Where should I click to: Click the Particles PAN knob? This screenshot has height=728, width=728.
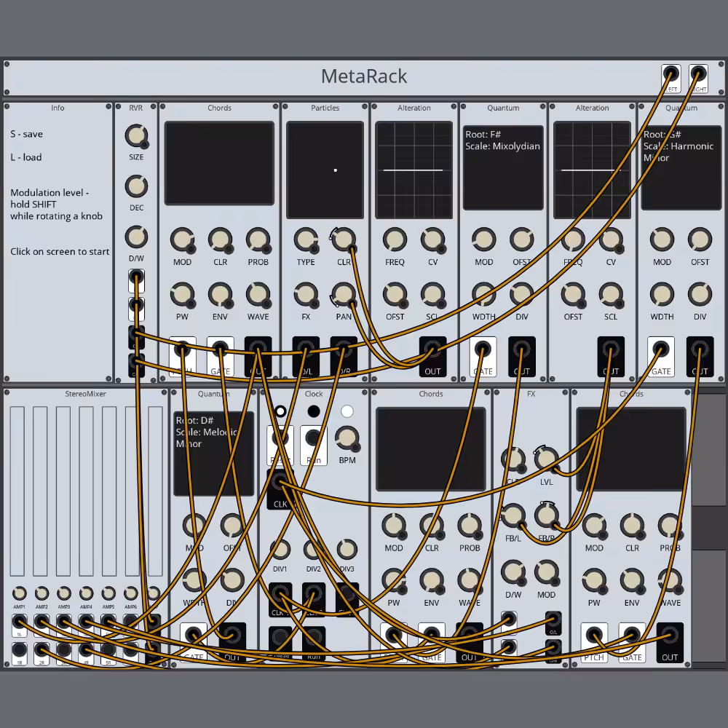344,294
